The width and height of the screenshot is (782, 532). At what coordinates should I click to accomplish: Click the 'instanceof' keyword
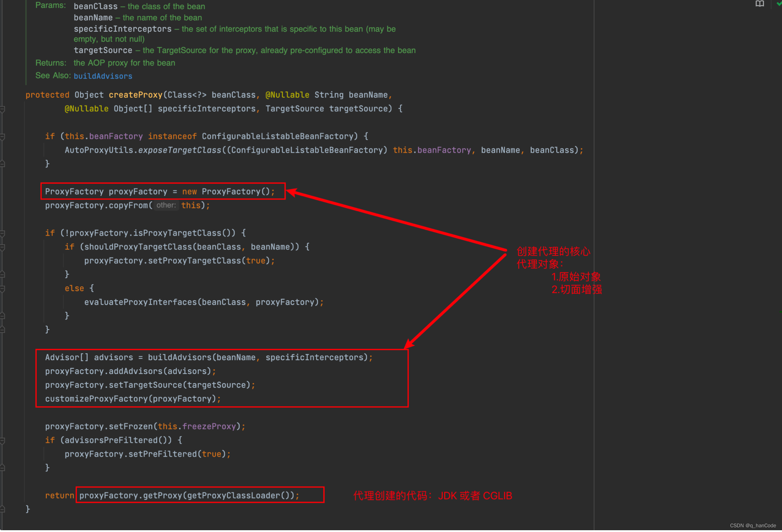pyautogui.click(x=172, y=136)
